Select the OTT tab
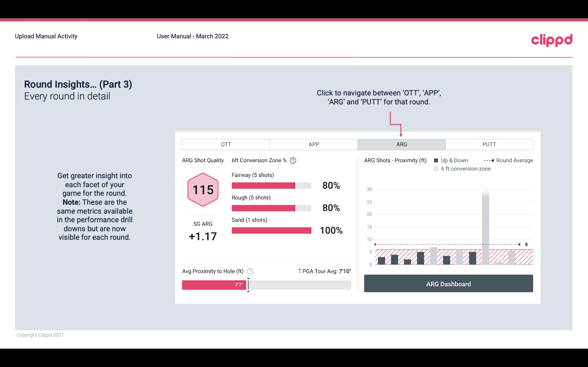The width and height of the screenshot is (588, 367). point(227,145)
